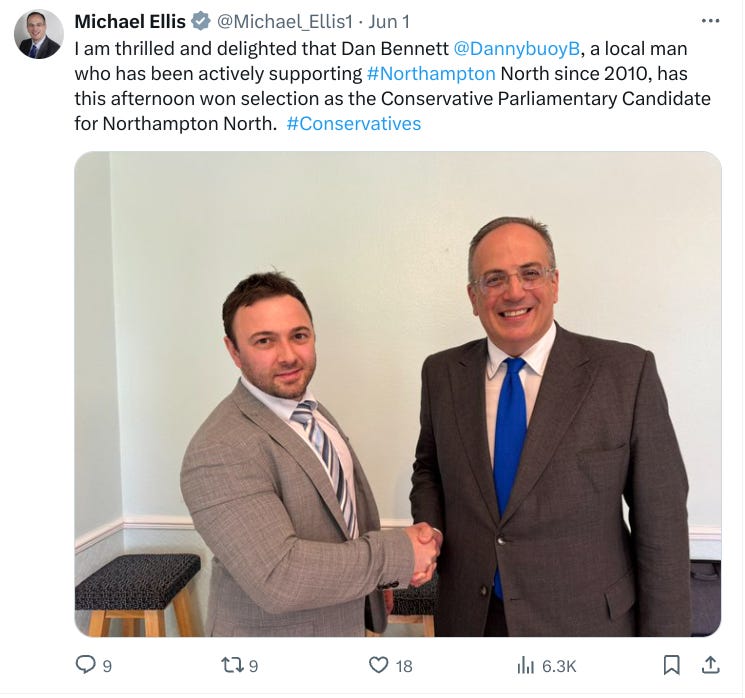Click the tweet text about Northampton North selection
The width and height of the screenshot is (745, 698).
coord(392,86)
